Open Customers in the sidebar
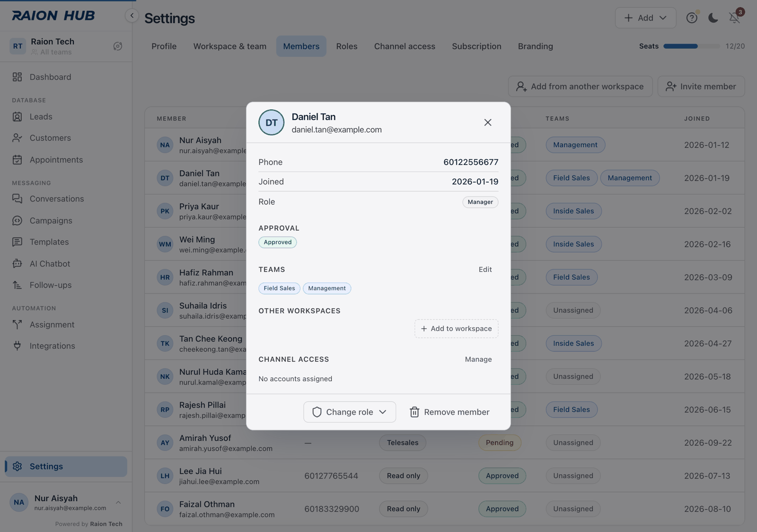The image size is (757, 532). [66, 138]
